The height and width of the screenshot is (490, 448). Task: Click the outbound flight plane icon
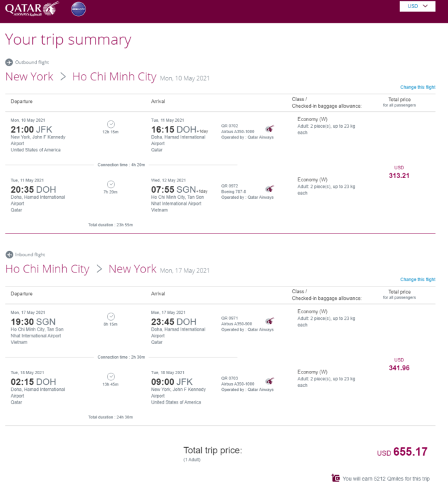[9, 62]
